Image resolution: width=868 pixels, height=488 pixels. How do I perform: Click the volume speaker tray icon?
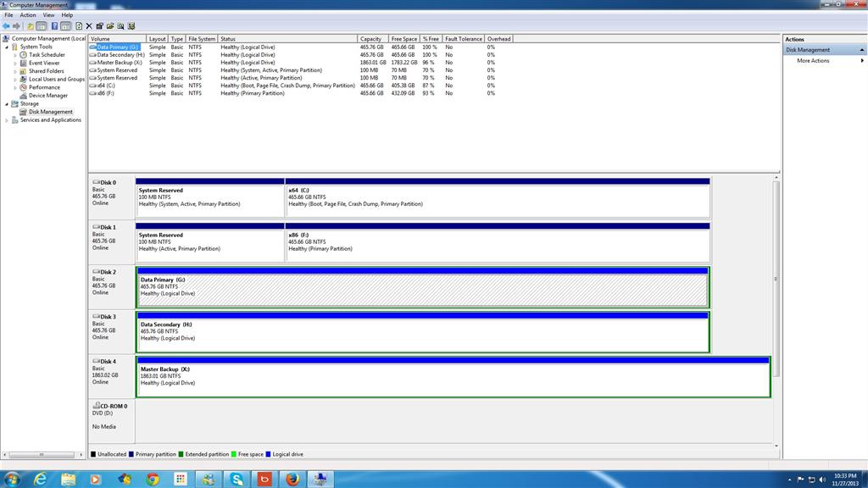(x=822, y=480)
